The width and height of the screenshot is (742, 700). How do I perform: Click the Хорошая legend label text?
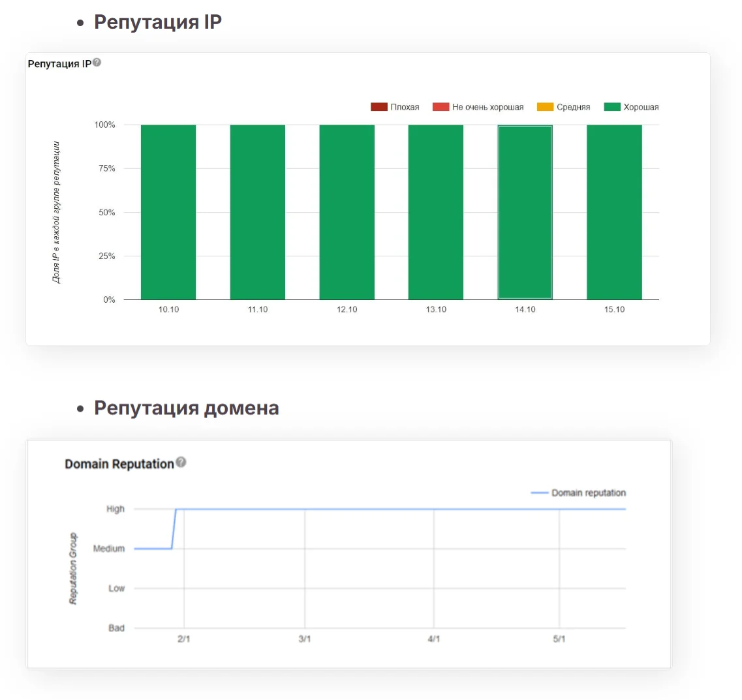tap(641, 107)
